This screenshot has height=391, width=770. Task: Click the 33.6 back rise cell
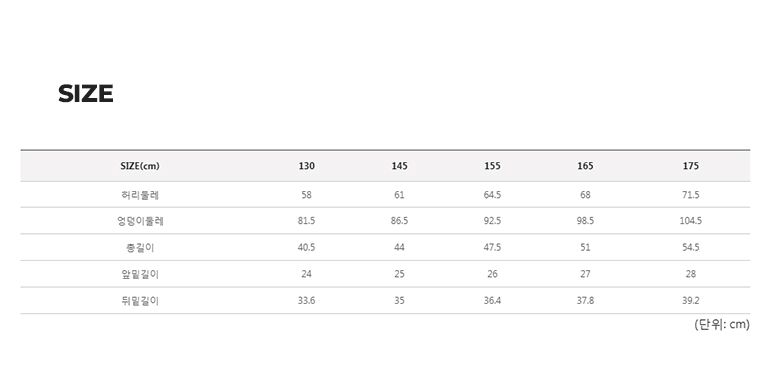[306, 301]
